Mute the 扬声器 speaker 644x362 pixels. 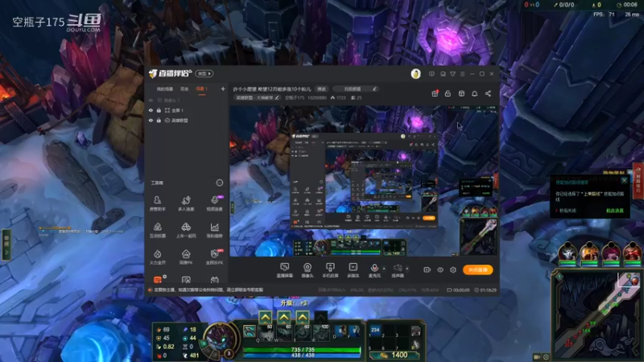[x=397, y=270]
